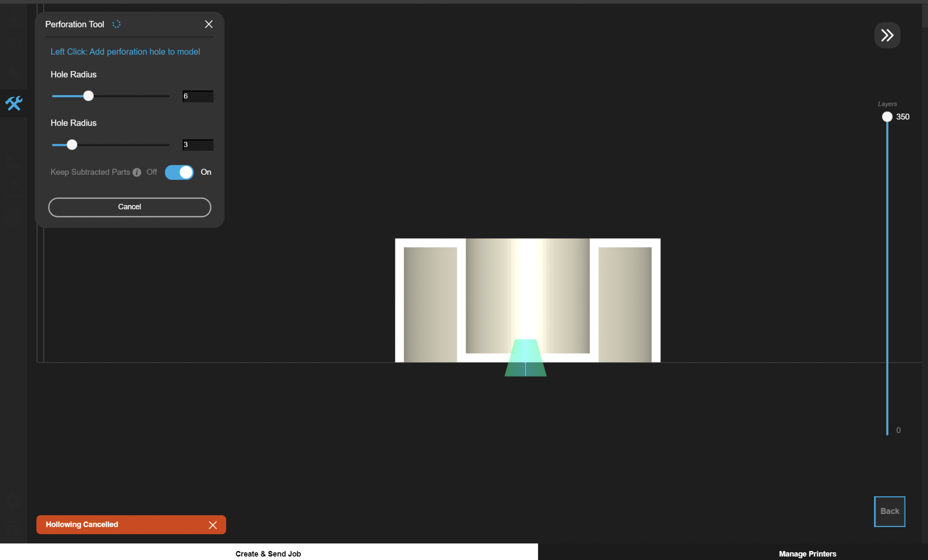Click the 'Off' label beside the toggle
The height and width of the screenshot is (560, 928).
coord(151,172)
